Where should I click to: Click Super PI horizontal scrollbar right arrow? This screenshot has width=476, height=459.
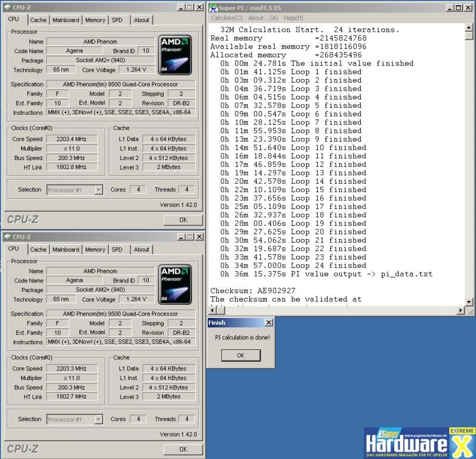coord(461,310)
